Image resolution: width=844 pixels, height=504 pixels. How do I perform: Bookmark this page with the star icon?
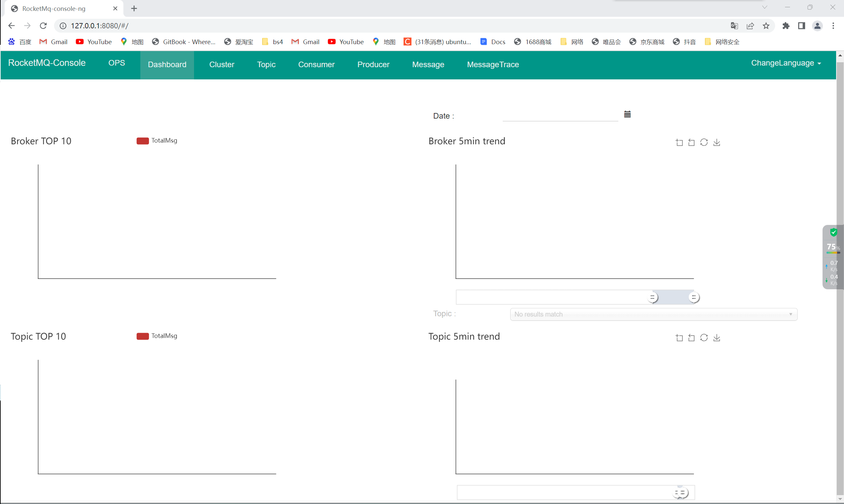(x=766, y=26)
